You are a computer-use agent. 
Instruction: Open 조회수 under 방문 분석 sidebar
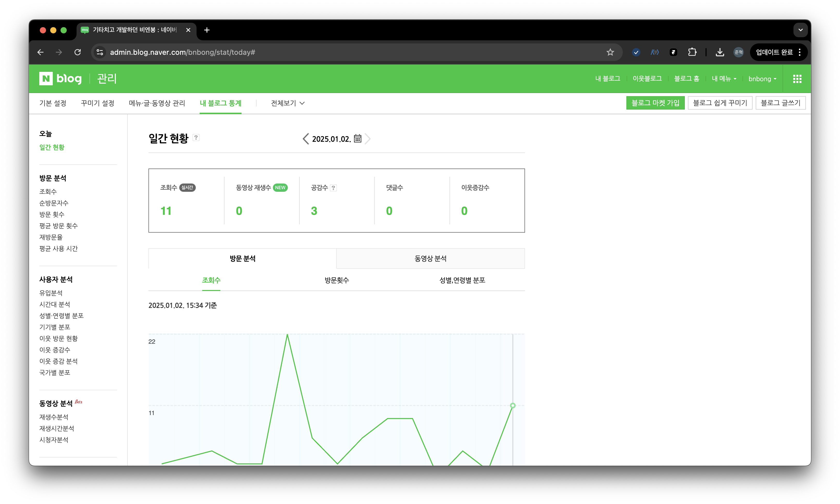point(48,192)
